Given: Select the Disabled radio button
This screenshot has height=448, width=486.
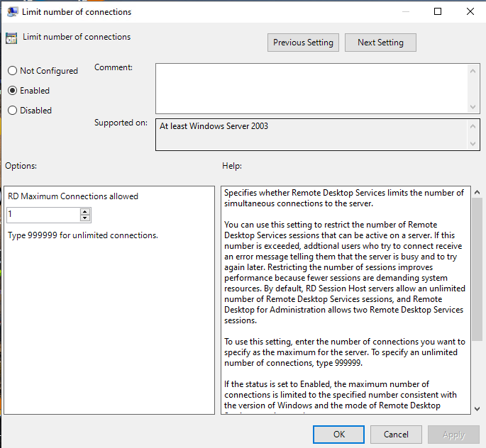Looking at the screenshot, I should (12, 111).
